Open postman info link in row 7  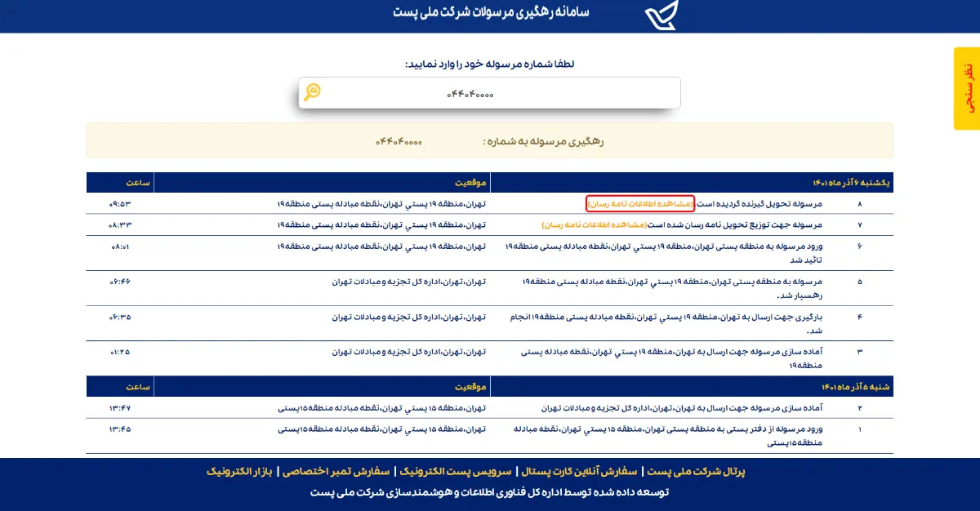coord(594,224)
